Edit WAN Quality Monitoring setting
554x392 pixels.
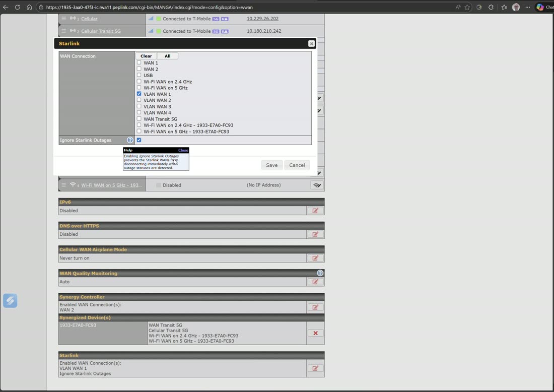tap(315, 282)
